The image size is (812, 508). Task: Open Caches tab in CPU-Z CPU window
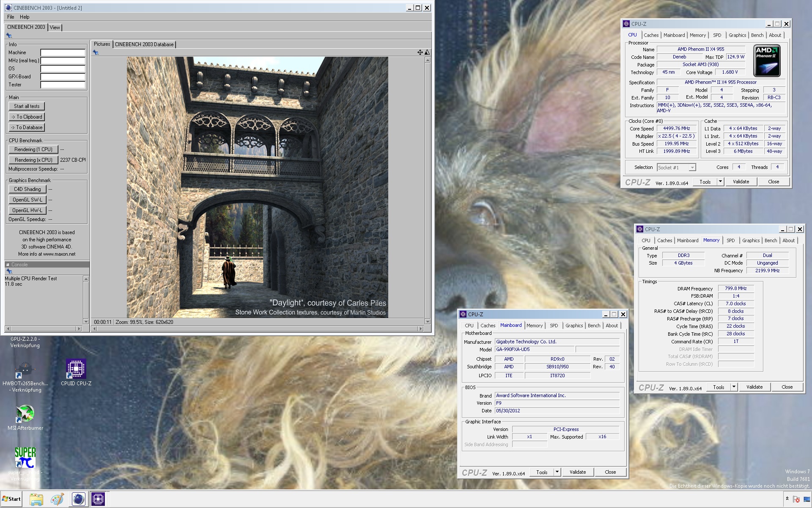tap(651, 35)
